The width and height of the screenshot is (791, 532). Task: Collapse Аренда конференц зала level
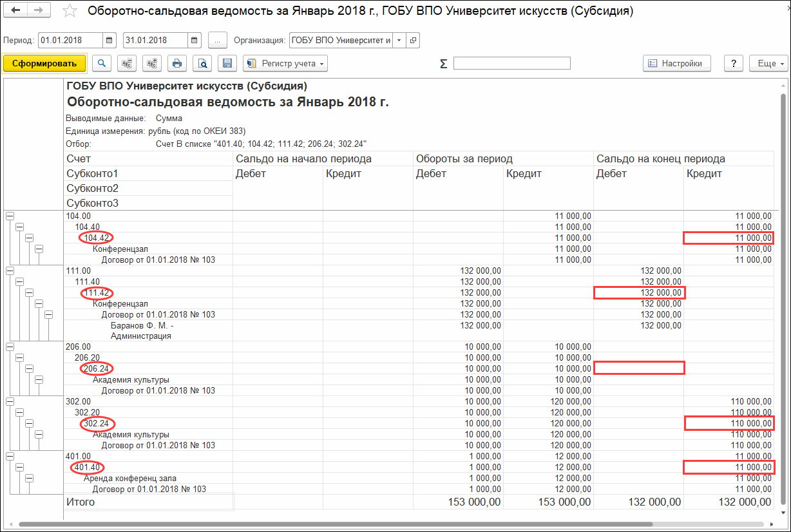(x=29, y=478)
